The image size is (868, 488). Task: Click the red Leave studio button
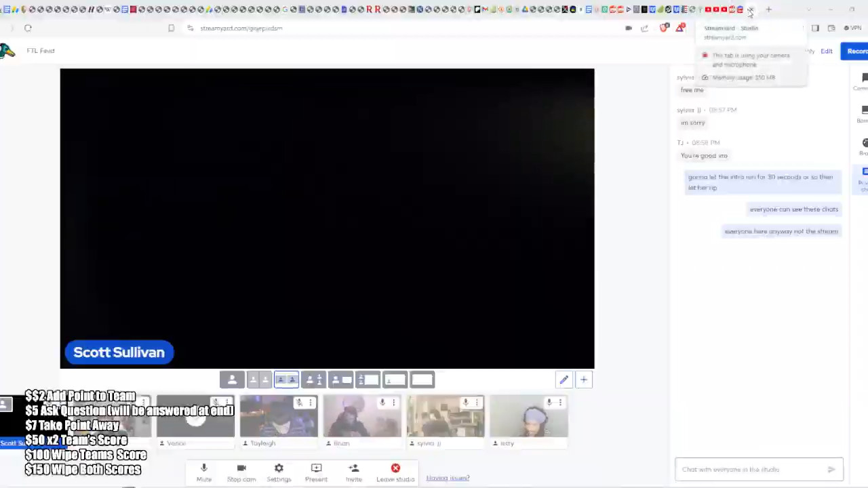(395, 472)
